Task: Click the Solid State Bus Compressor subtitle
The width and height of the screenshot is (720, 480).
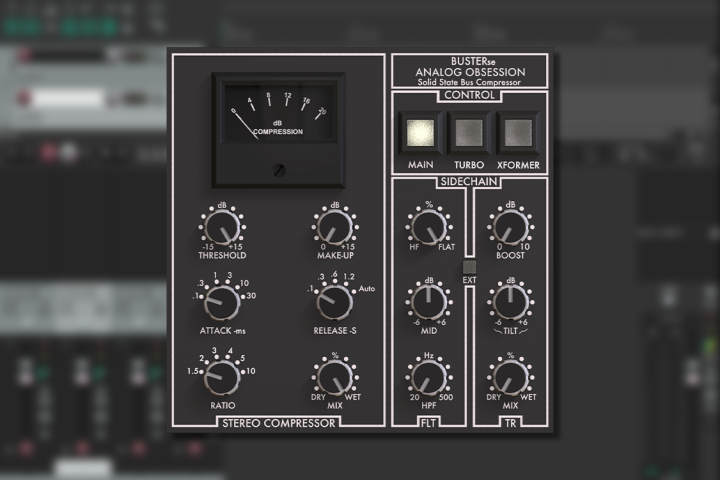Action: 469,82
